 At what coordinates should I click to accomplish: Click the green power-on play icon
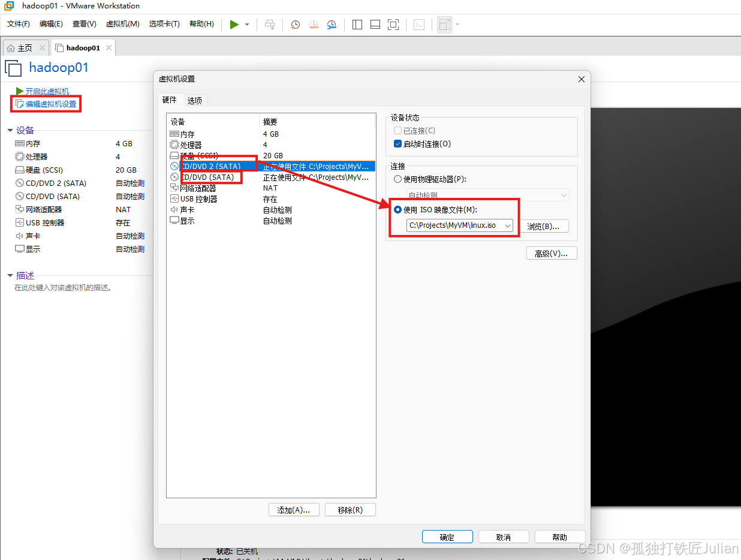point(234,25)
